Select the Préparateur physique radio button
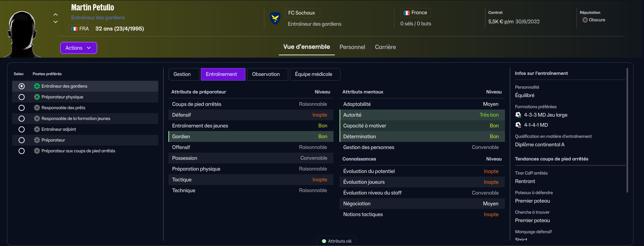Screen dimensions: 644x246 tap(22, 97)
